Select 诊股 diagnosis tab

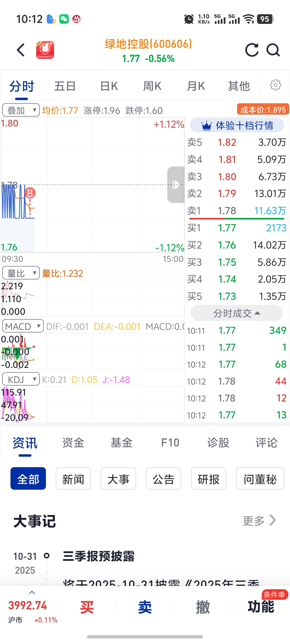click(x=218, y=443)
